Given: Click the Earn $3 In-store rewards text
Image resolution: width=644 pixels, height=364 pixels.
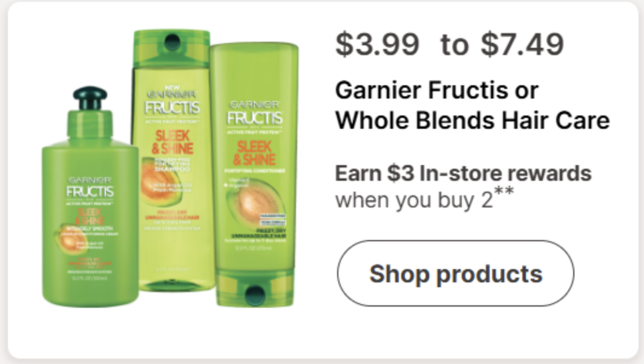Looking at the screenshot, I should [463, 173].
